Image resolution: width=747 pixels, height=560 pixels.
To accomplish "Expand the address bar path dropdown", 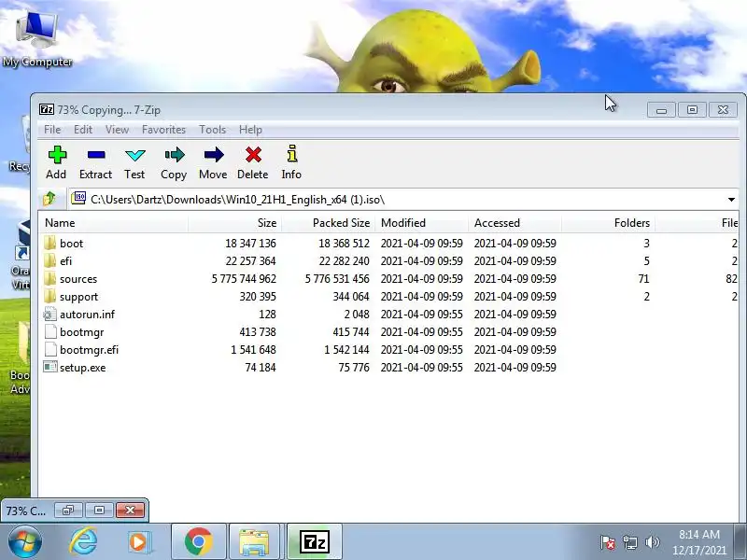I will pos(731,199).
